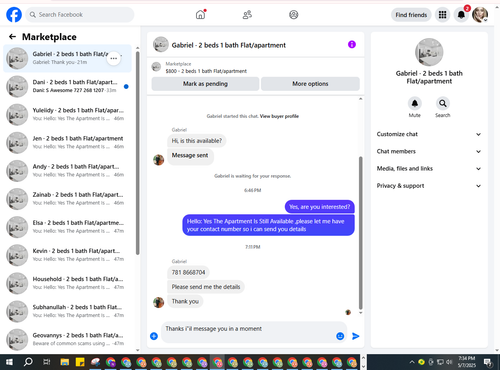Viewport: 500px width, 370px height.
Task: Click the purple conversation info icon
Action: [352, 44]
